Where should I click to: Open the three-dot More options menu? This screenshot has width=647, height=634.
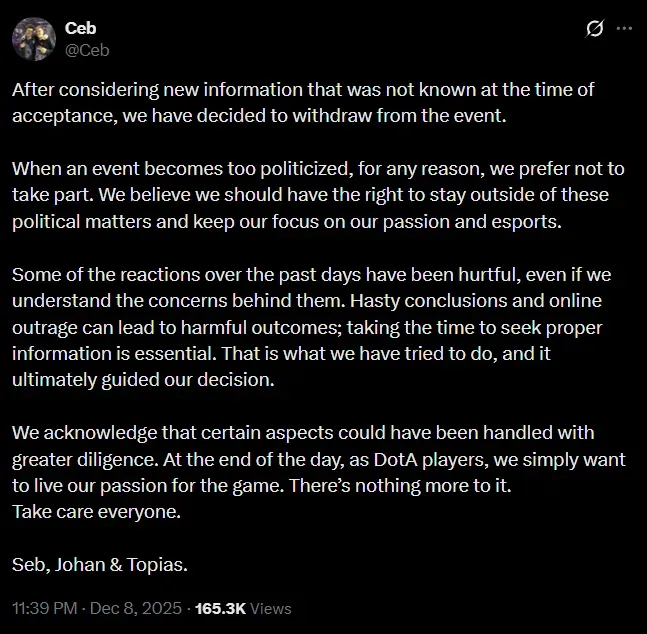point(624,29)
